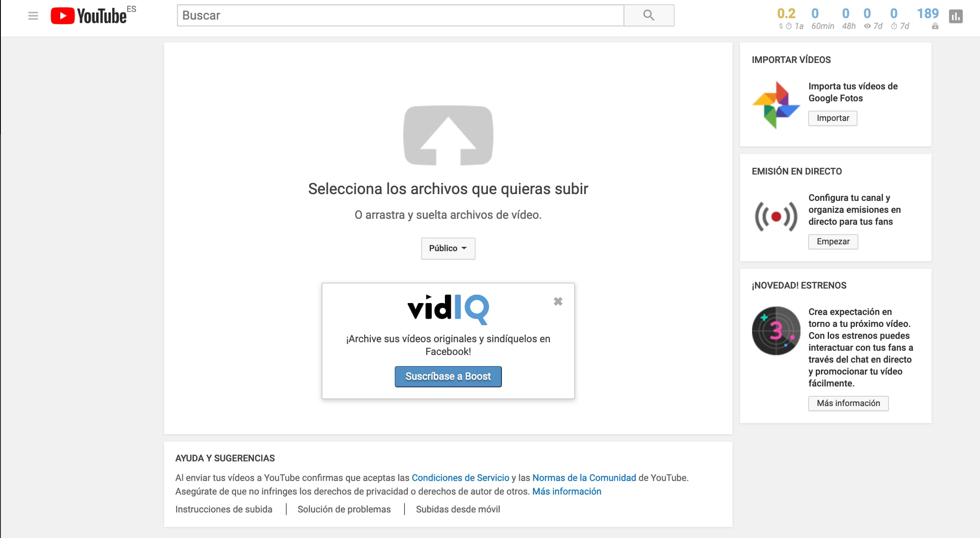The image size is (980, 538).
Task: Open the Público privacy dropdown
Action: coord(448,248)
